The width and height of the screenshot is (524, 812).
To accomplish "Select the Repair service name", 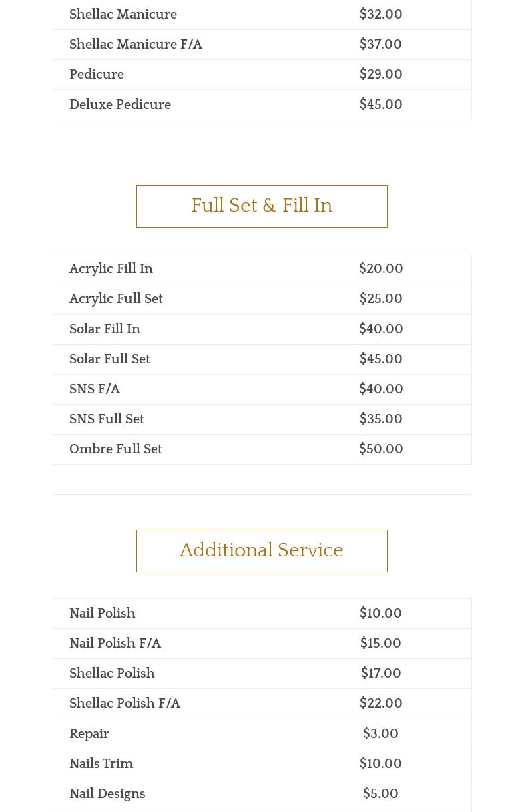I will pyautogui.click(x=89, y=734).
